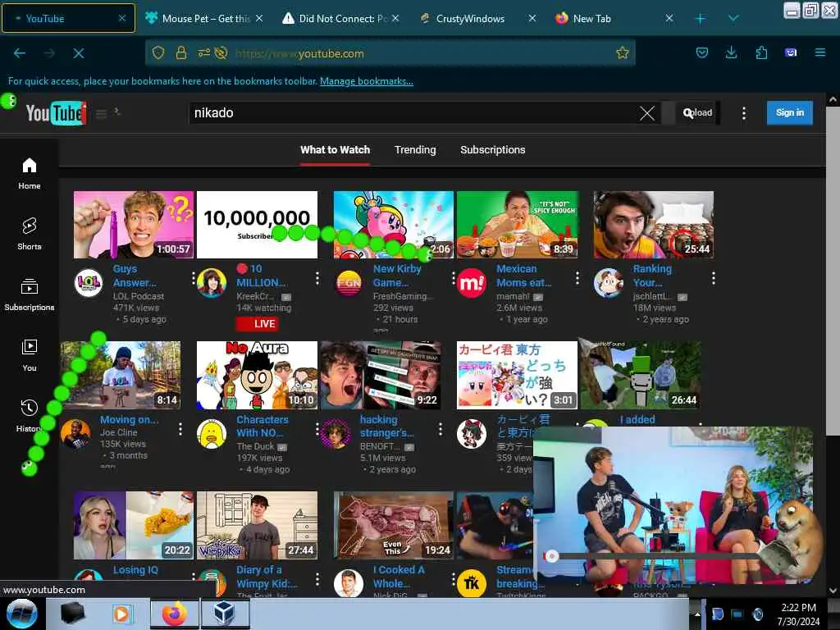Viewport: 840px width, 630px height.
Task: Open the No Aura 10:10 thumbnail
Action: (257, 375)
